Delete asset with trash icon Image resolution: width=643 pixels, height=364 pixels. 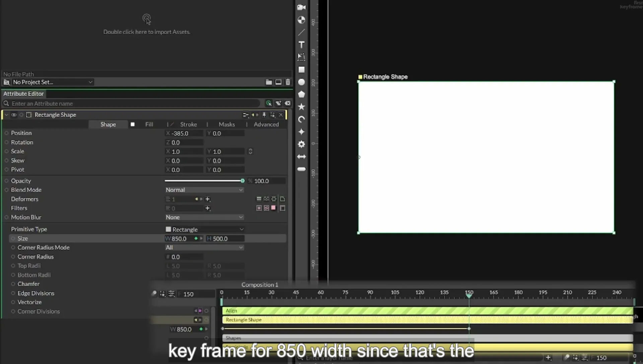coord(288,82)
